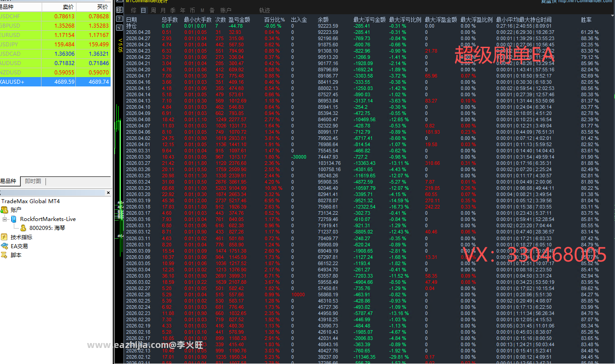Viewport: 615px width, 364px height.
Task: Collapse the RockfortMarkets-Live tree node
Action: 4,219
